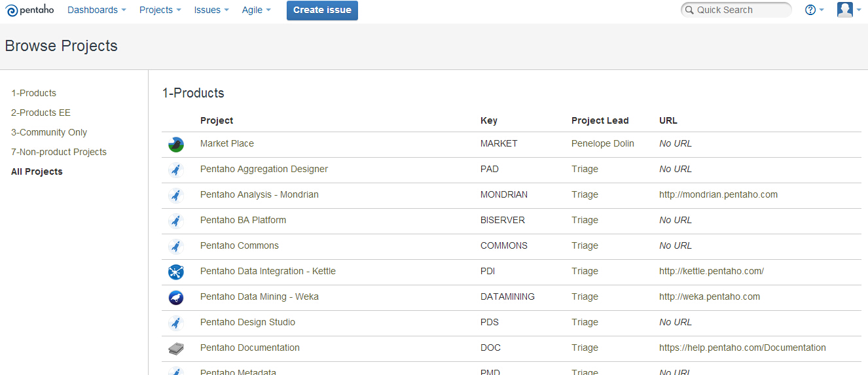Screen dimensions: 868x375
Task: Click the Pentaho Data Mining Weka icon
Action: [x=175, y=297]
